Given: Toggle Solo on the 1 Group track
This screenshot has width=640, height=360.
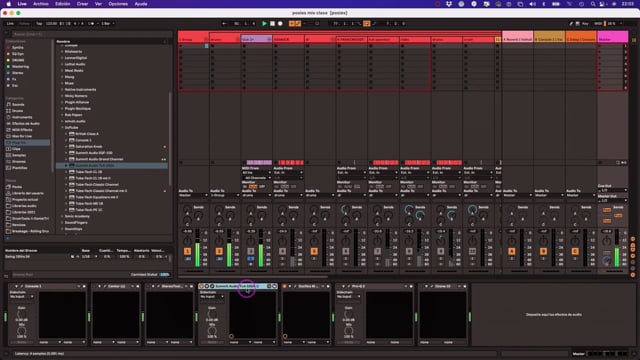Looking at the screenshot, I should pyautogui.click(x=187, y=259).
